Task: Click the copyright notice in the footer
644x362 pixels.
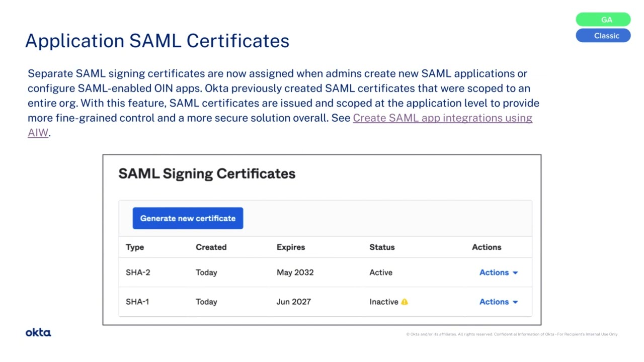Action: click(512, 334)
